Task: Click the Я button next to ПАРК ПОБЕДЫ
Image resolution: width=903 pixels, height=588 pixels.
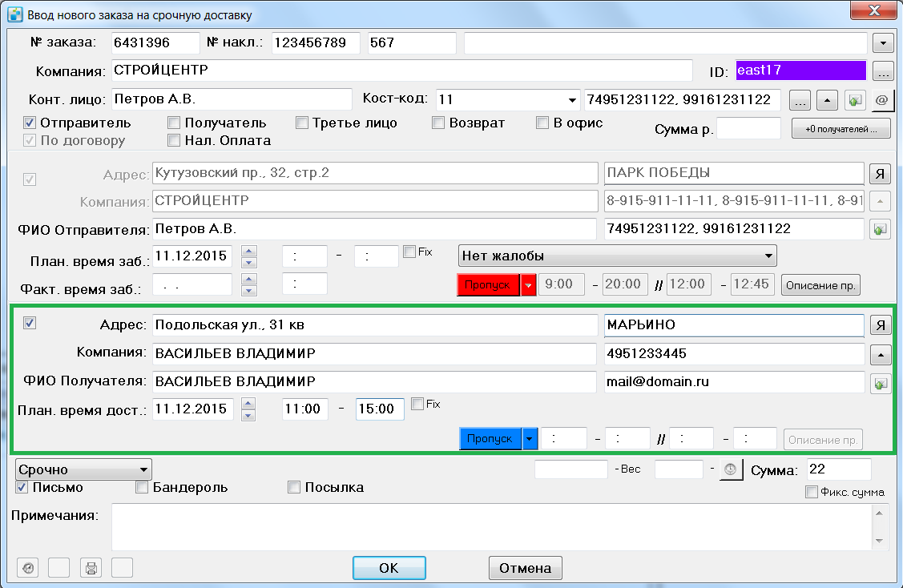Action: [x=880, y=173]
